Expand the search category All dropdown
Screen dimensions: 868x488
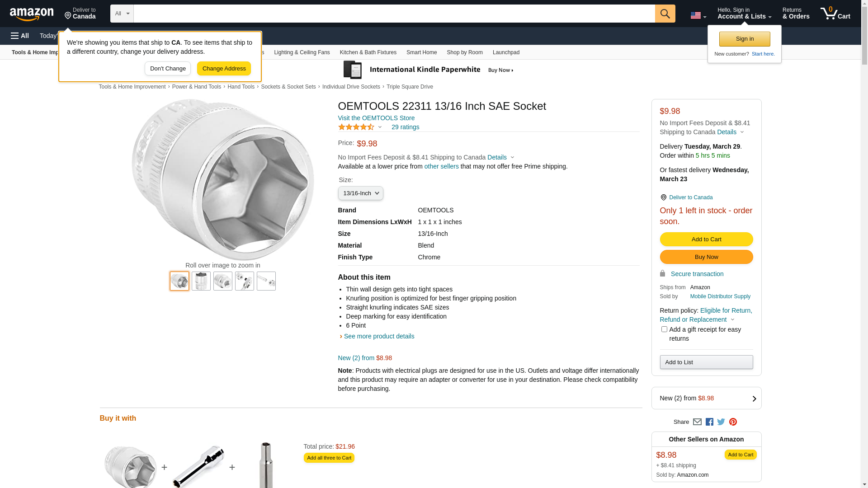pyautogui.click(x=122, y=14)
